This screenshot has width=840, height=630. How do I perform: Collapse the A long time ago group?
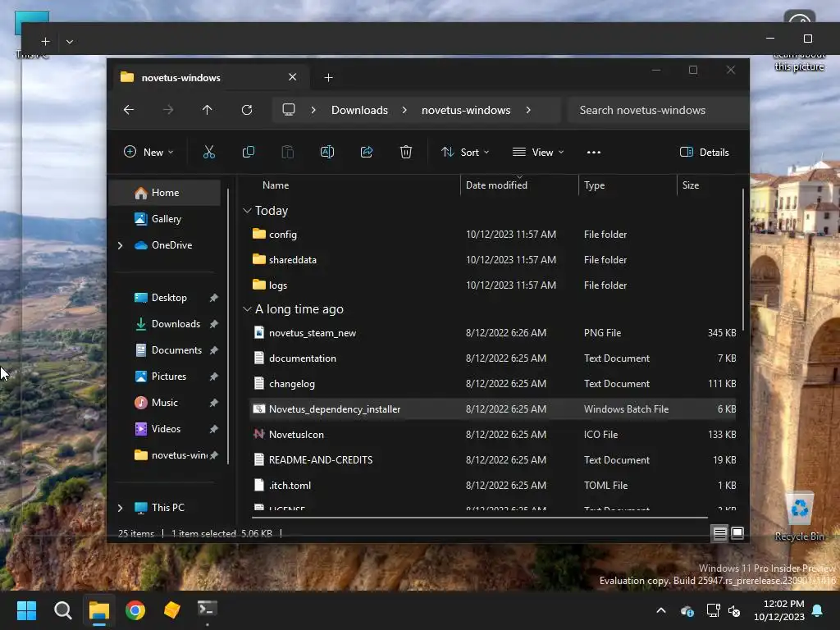(x=247, y=309)
